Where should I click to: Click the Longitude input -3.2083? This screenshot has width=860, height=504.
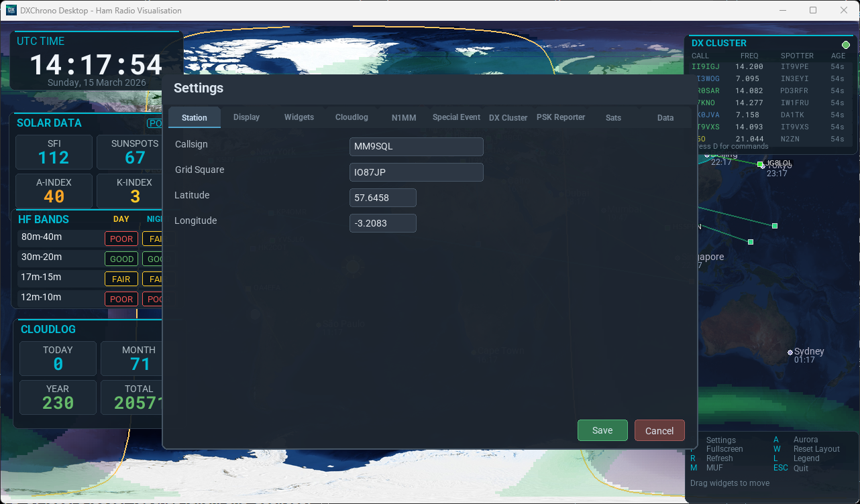coord(383,223)
